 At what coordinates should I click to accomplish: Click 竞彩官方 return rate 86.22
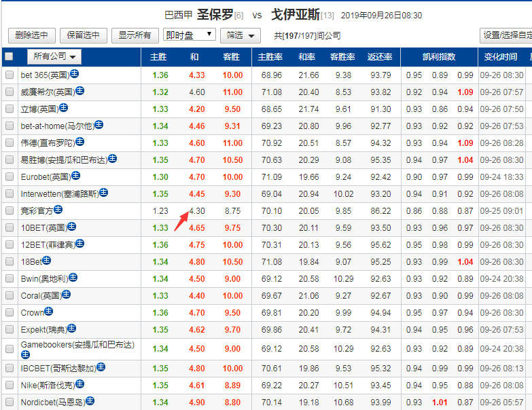[380, 210]
